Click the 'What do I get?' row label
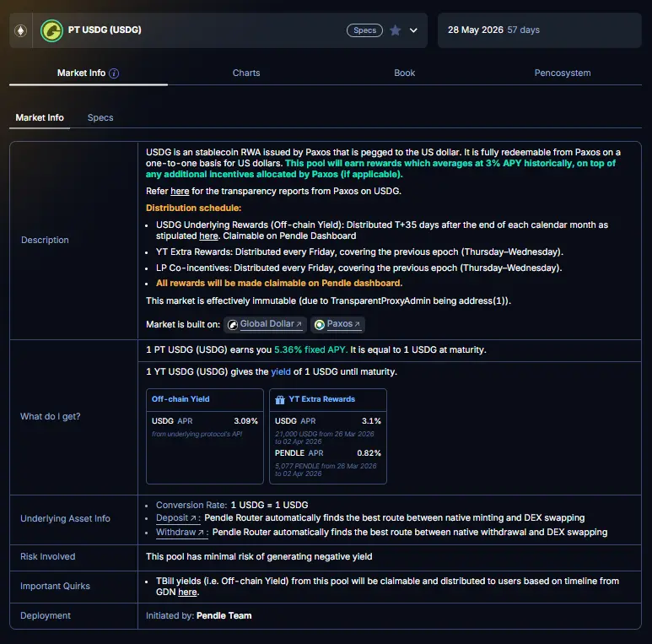652x644 pixels. (51, 416)
